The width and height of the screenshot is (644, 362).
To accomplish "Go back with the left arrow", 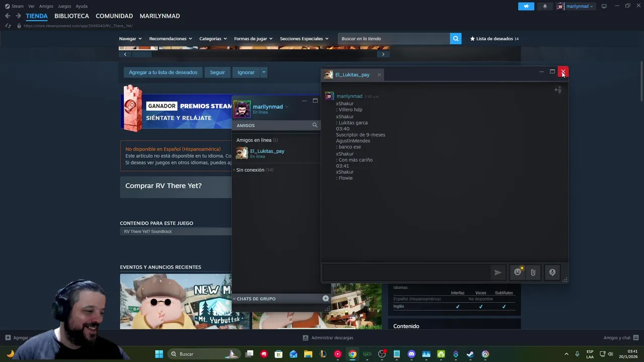I will click(x=8, y=16).
